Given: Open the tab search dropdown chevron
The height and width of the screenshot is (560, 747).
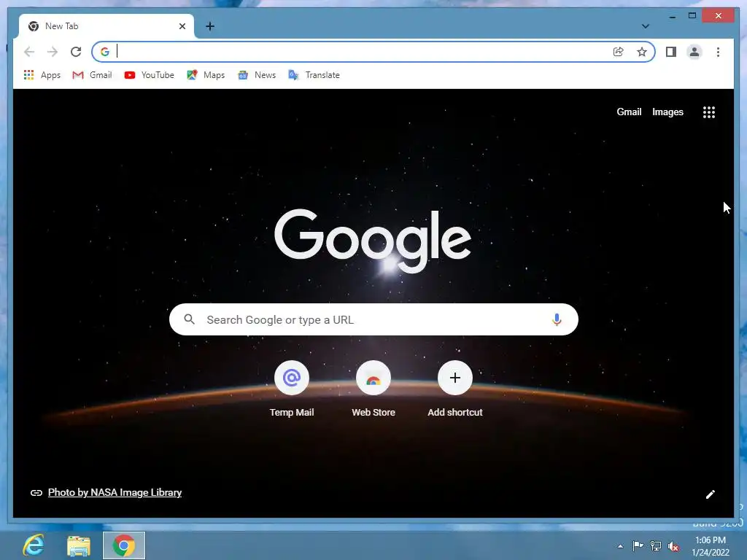Looking at the screenshot, I should (646, 26).
